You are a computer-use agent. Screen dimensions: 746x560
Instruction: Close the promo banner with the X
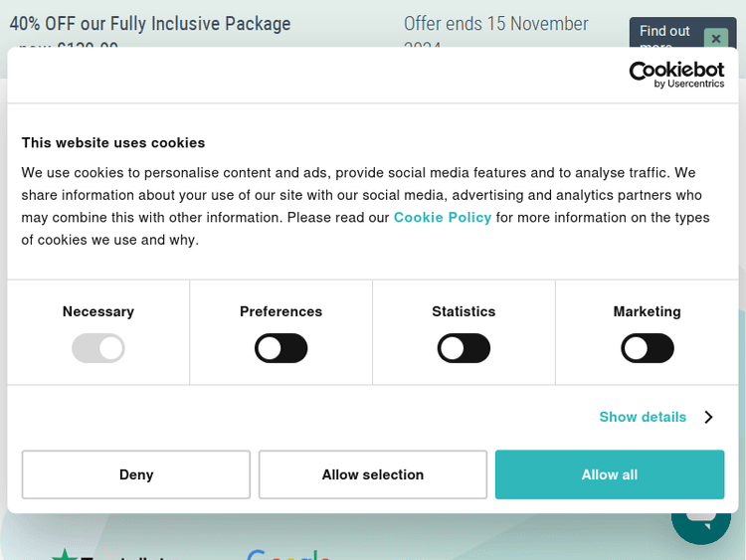tap(715, 38)
